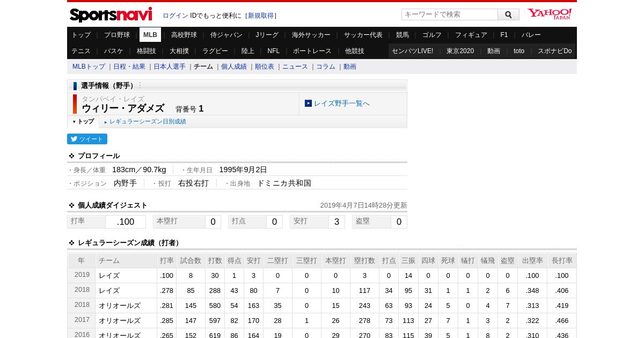Open センバツLIVE! link

click(x=412, y=51)
